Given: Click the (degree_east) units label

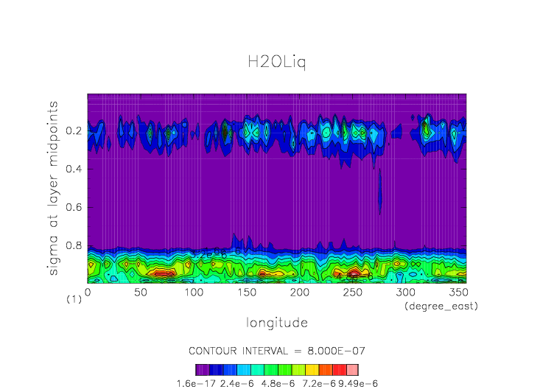Looking at the screenshot, I should point(441,306).
